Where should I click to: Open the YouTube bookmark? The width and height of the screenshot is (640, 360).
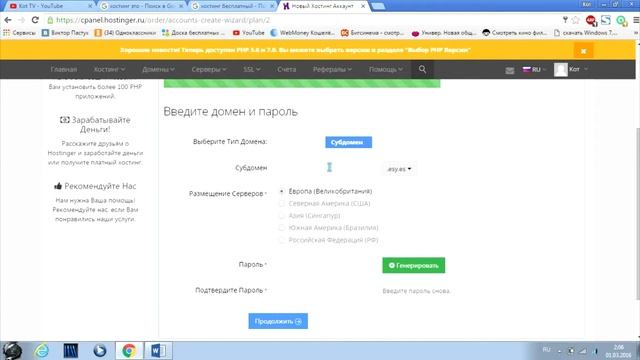(249, 33)
